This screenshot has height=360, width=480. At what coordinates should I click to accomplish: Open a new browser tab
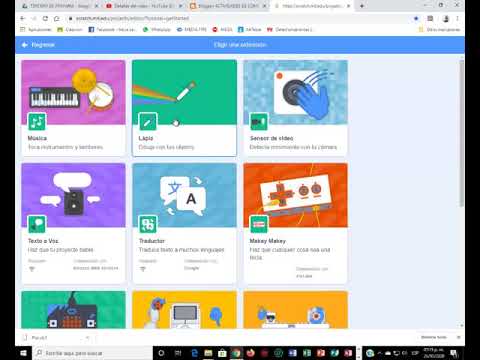coord(362,6)
